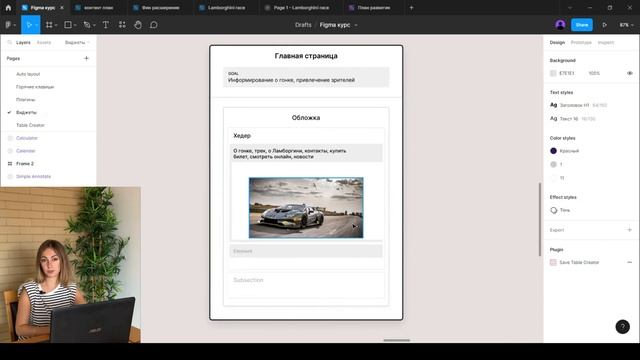This screenshot has width=640, height=360.
Task: Click the Subsection placeholder on canvas
Action: click(x=248, y=280)
